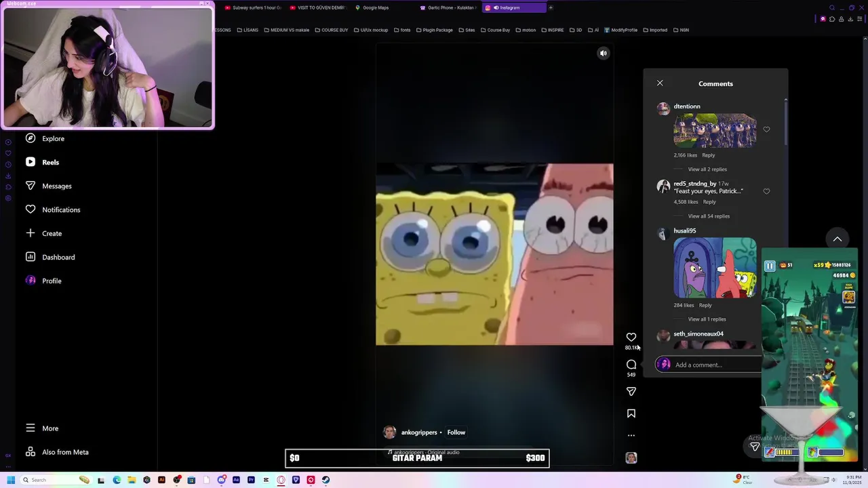Open husali95's username link
Screen dimensions: 868x488
click(x=685, y=230)
